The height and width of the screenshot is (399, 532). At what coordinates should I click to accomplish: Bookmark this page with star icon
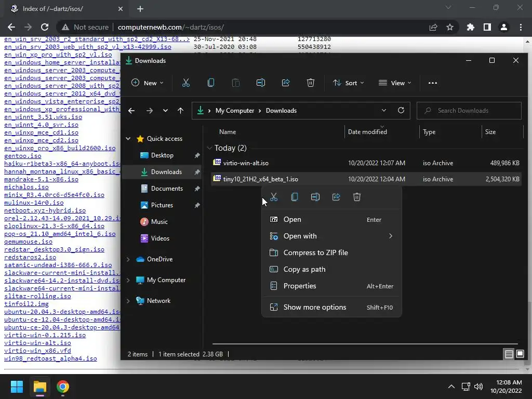450,27
